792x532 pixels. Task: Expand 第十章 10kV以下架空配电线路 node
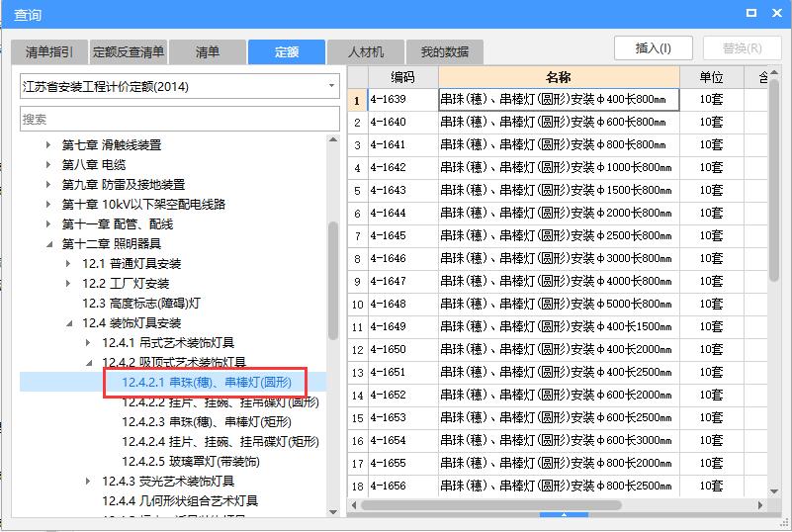click(x=48, y=204)
